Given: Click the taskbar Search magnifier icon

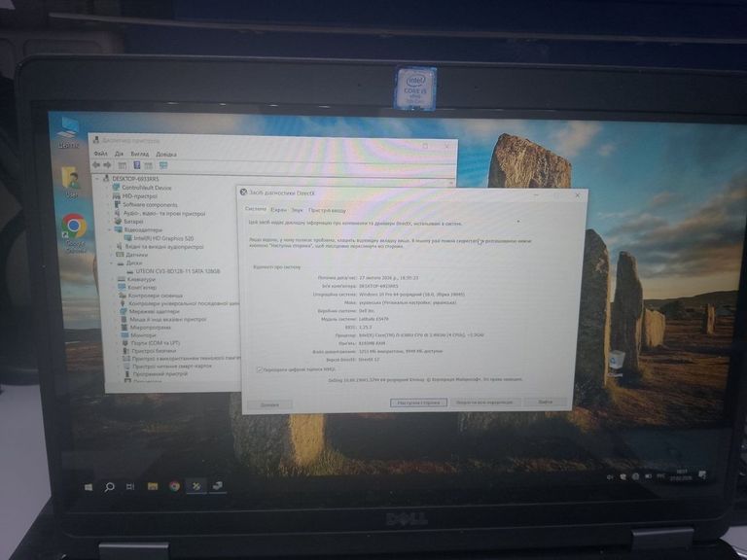Looking at the screenshot, I should (x=109, y=487).
